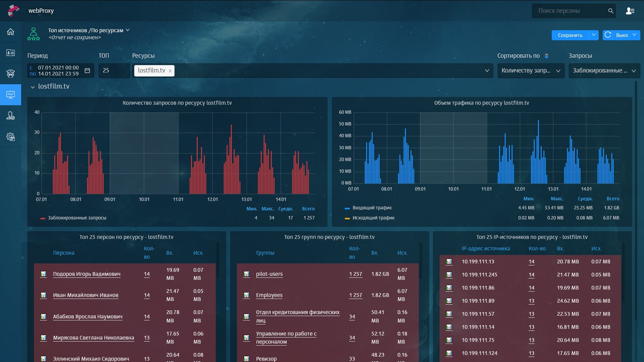Open chart icon for pilot-users group
644x362 pixels.
246,274
